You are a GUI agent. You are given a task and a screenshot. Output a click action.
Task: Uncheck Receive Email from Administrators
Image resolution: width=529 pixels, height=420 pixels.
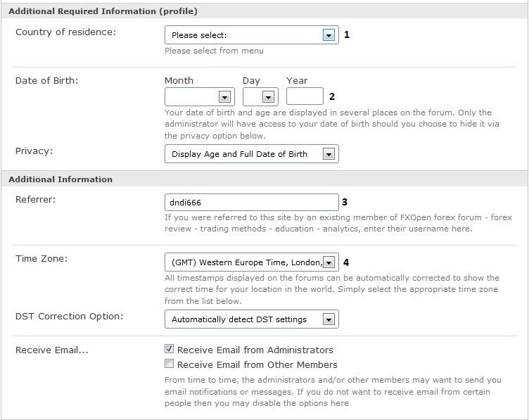pyautogui.click(x=169, y=349)
